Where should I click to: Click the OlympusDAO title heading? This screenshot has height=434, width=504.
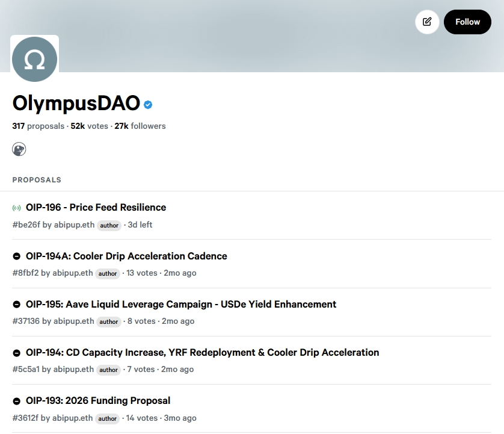click(76, 104)
